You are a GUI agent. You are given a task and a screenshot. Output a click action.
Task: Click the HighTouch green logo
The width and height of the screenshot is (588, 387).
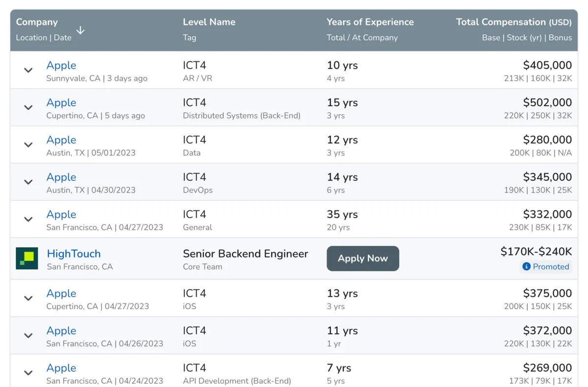pos(27,259)
